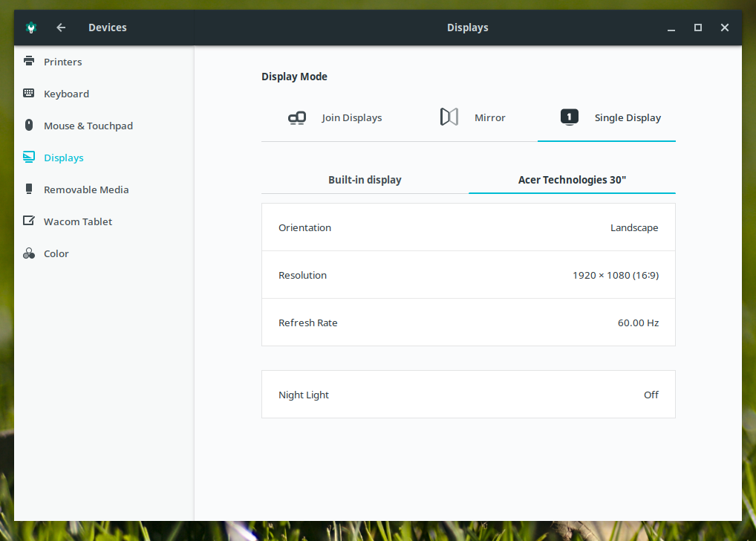This screenshot has height=541, width=756.
Task: Click the Keyboard icon in sidebar
Action: 29,93
